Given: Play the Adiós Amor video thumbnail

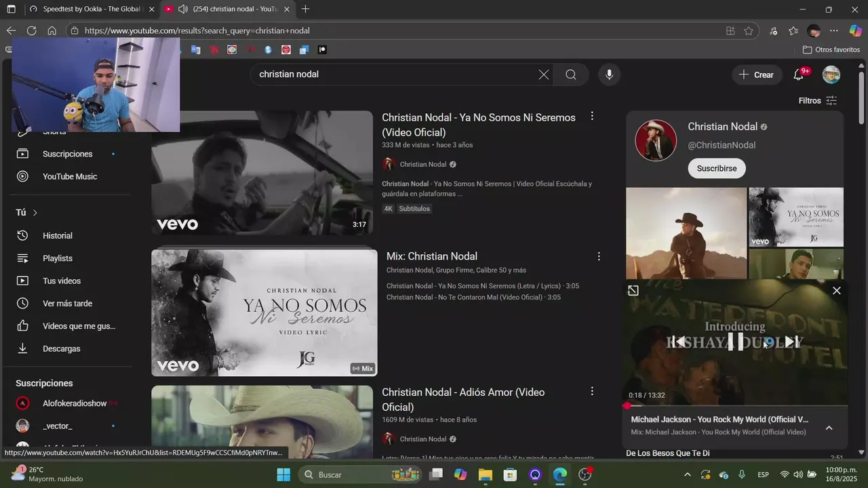Looking at the screenshot, I should [262, 422].
